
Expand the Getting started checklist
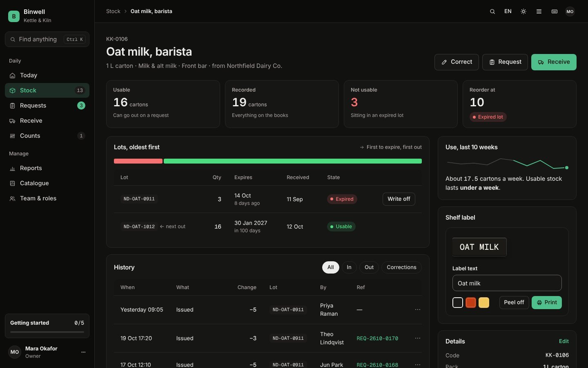tap(47, 326)
